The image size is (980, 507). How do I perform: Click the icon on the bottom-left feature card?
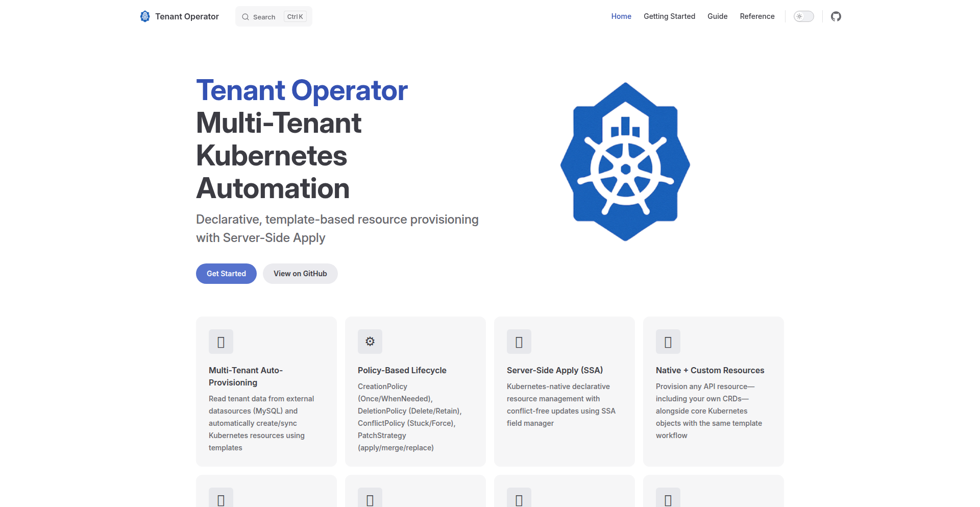coord(221,498)
